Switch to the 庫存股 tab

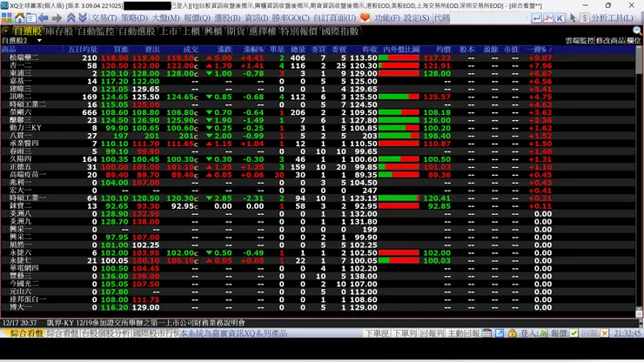pos(59,31)
